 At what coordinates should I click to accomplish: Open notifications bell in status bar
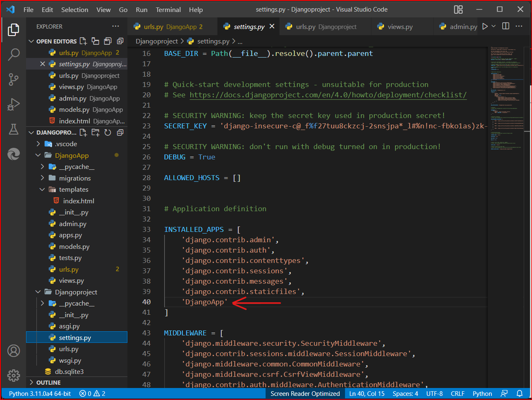click(x=520, y=393)
